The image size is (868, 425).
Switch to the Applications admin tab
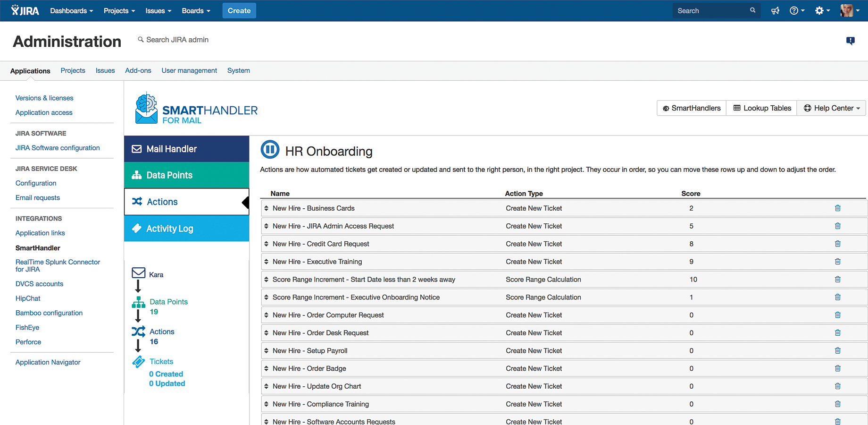[30, 71]
